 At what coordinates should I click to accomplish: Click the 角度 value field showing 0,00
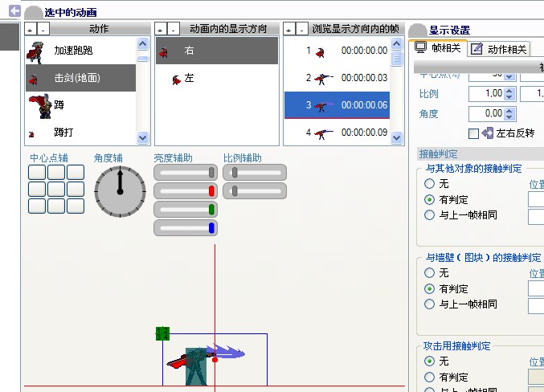tap(485, 113)
